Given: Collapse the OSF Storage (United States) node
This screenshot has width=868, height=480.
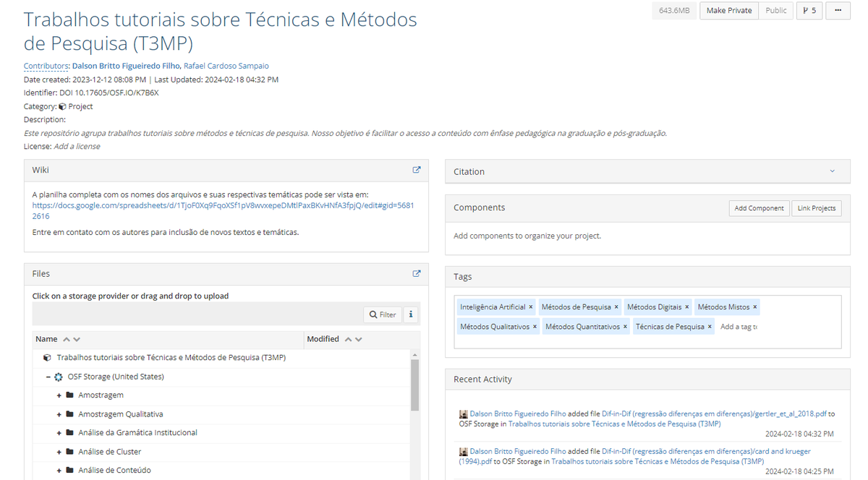Looking at the screenshot, I should click(48, 377).
